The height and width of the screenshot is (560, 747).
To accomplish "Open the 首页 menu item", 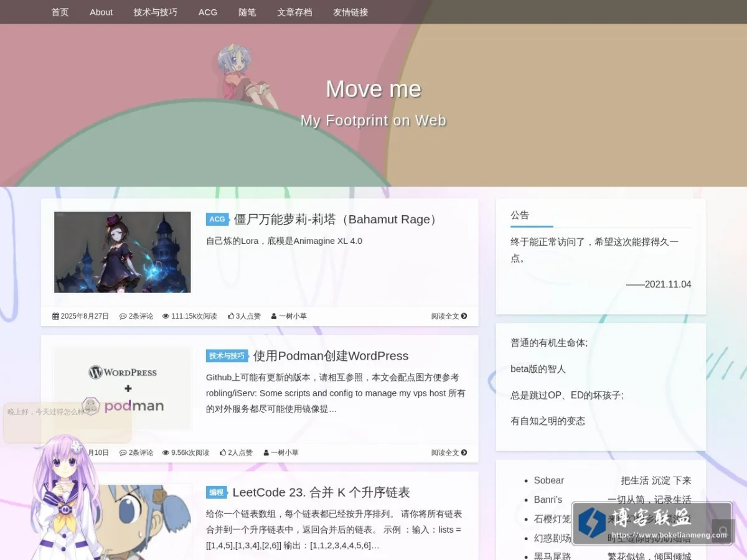I will point(60,12).
